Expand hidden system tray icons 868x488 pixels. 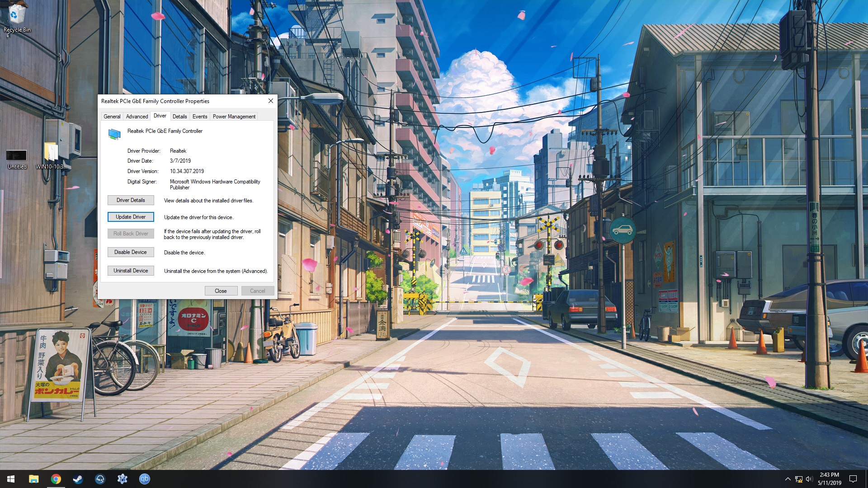(x=788, y=479)
